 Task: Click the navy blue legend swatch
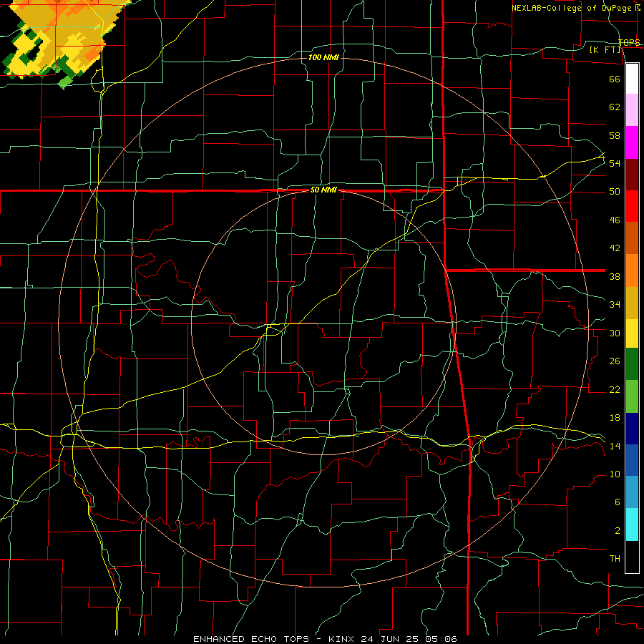(632, 429)
